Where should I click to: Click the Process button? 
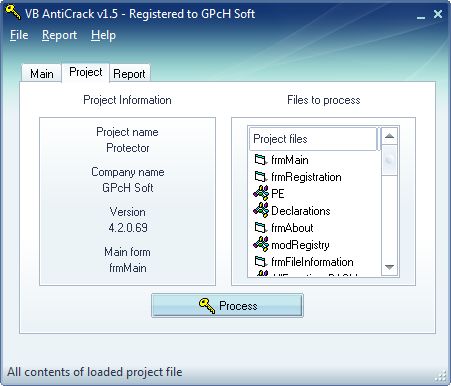(227, 305)
